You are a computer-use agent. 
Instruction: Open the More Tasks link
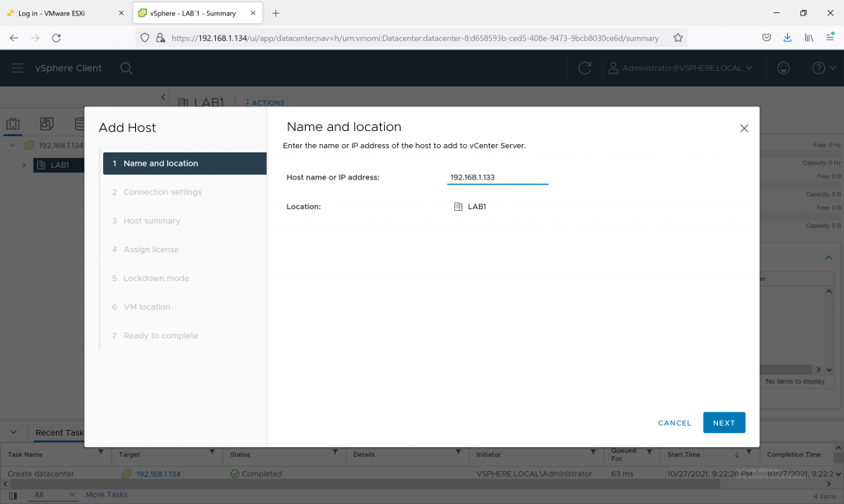(106, 494)
